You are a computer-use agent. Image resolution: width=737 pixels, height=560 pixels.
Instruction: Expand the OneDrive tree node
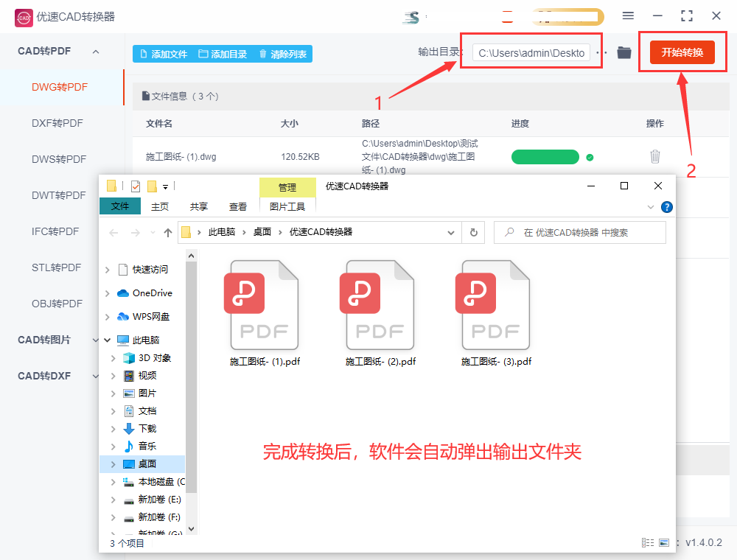[x=107, y=293]
